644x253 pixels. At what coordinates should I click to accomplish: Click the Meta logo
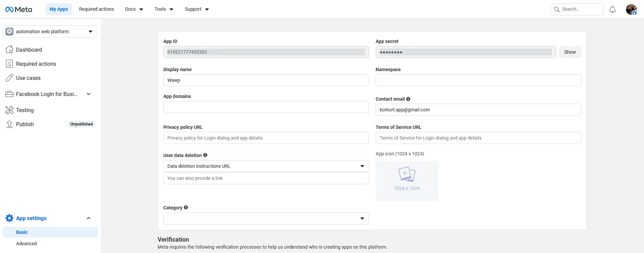pyautogui.click(x=19, y=9)
